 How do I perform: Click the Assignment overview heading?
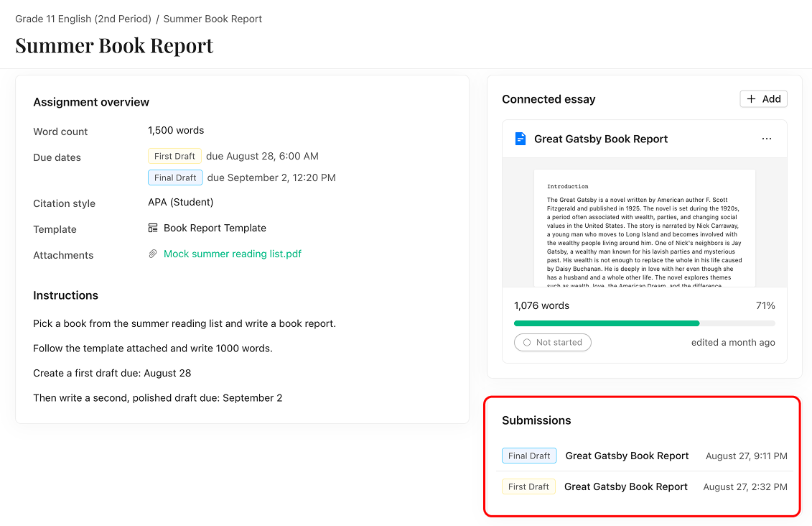tap(91, 102)
